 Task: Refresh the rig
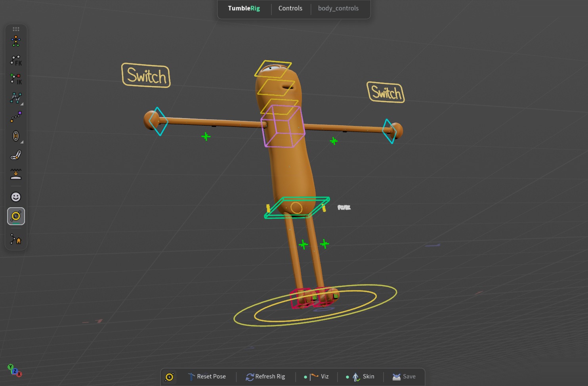(x=265, y=376)
